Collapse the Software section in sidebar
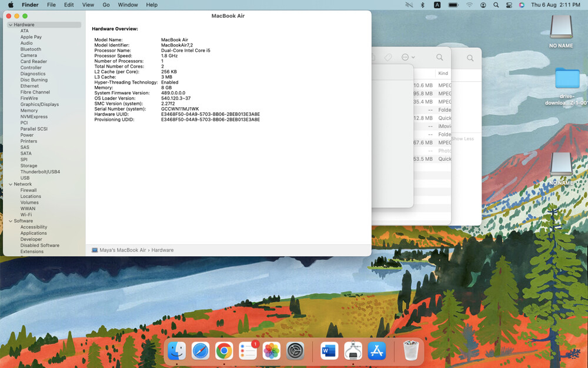Screen dimensions: 588x368 click(11, 221)
